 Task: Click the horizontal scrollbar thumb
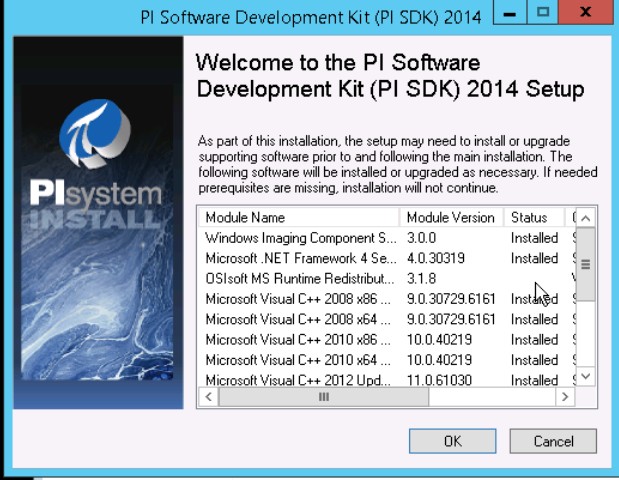324,397
